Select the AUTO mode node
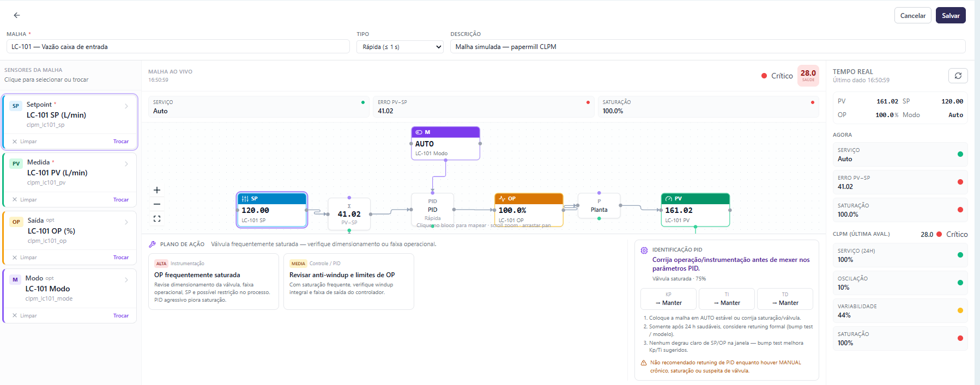The height and width of the screenshot is (385, 980). (x=445, y=143)
